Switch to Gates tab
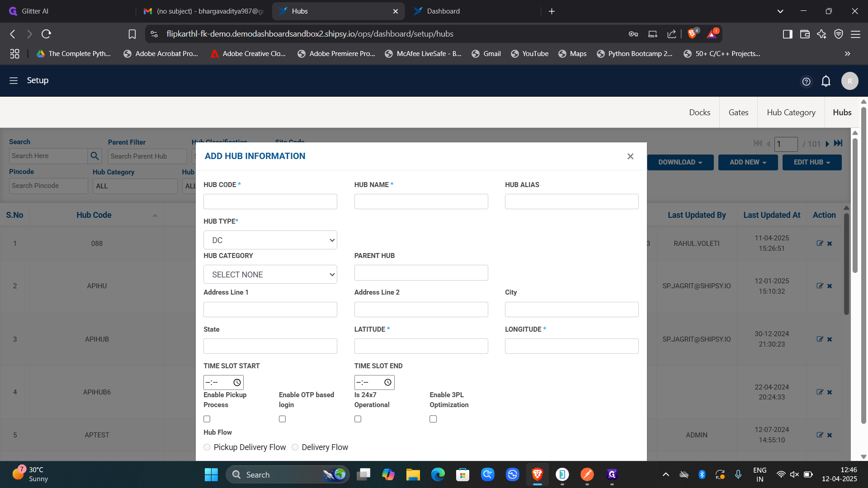Viewport: 868px width, 488px height. click(738, 113)
